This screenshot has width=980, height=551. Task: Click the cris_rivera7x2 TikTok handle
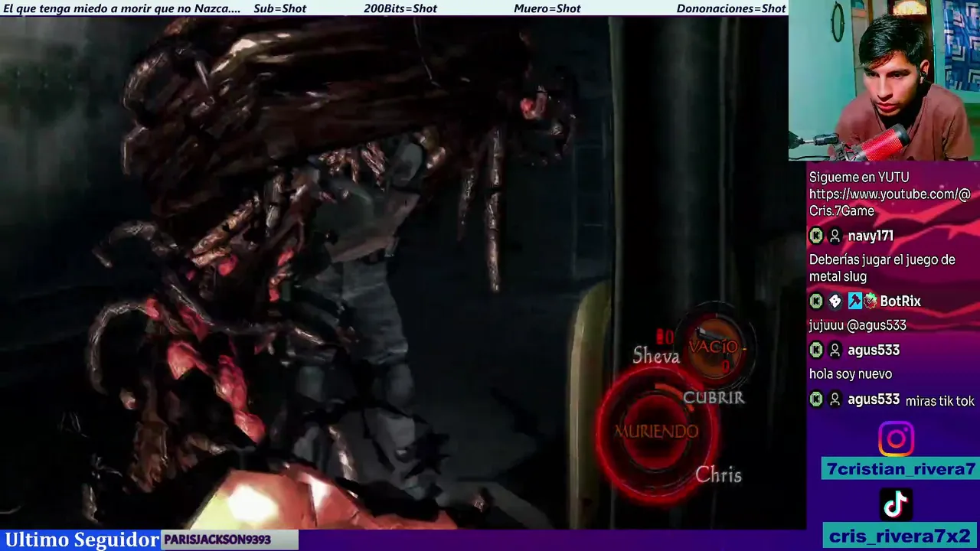900,536
